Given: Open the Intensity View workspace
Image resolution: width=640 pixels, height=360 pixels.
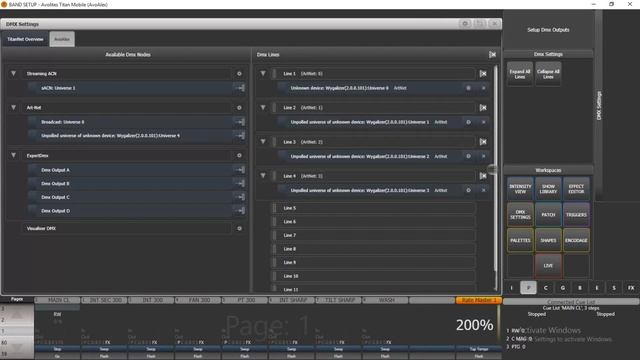Looking at the screenshot, I should 520,189.
